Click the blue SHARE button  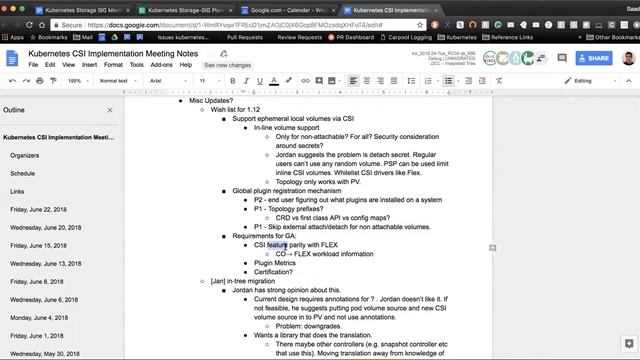click(594, 58)
